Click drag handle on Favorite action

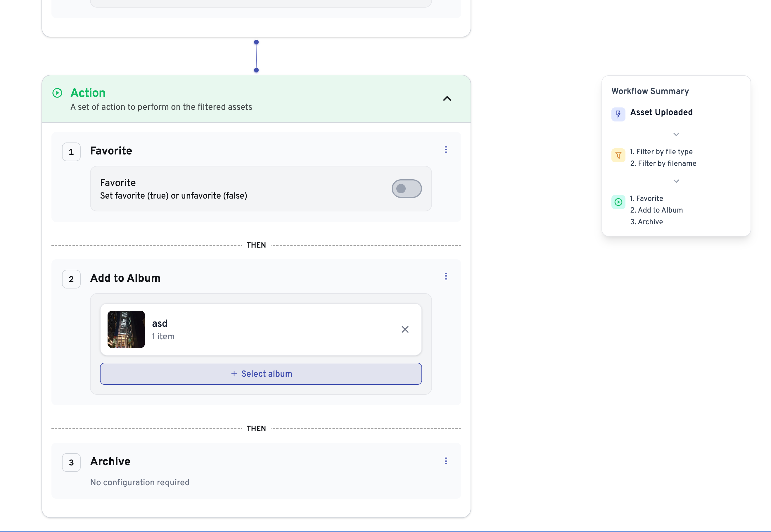(x=446, y=150)
